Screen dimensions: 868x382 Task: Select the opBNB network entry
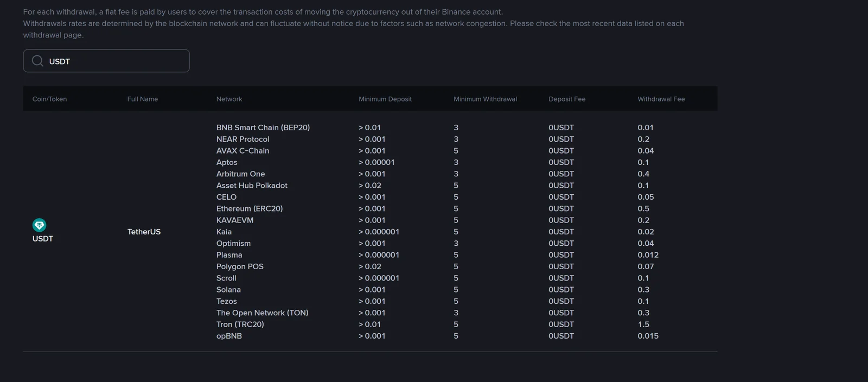click(x=229, y=336)
